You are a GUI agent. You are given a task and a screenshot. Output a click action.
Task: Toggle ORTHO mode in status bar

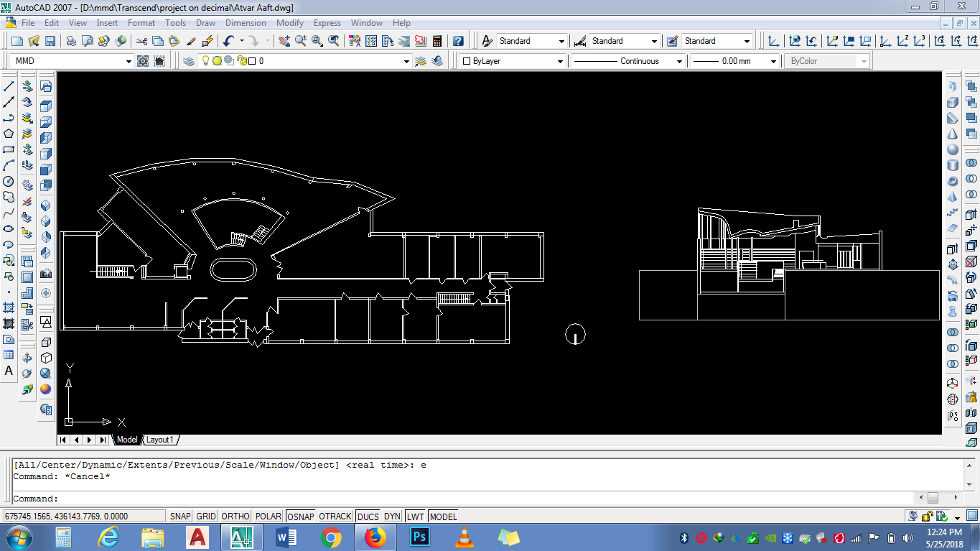[235, 517]
